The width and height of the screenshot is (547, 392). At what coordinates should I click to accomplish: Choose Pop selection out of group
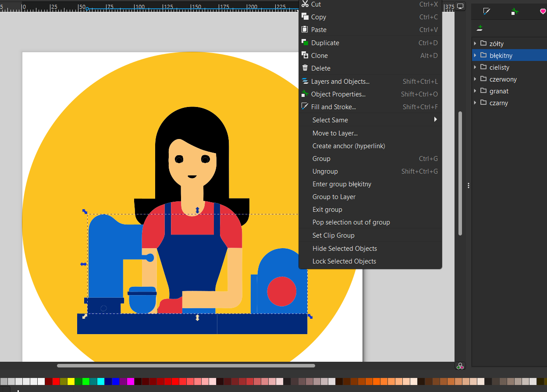[x=370, y=222]
